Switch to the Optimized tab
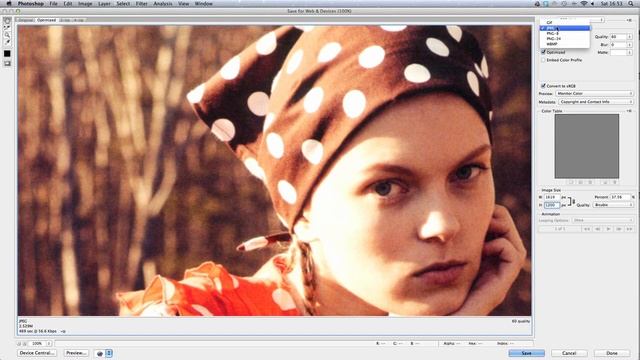 coord(47,20)
